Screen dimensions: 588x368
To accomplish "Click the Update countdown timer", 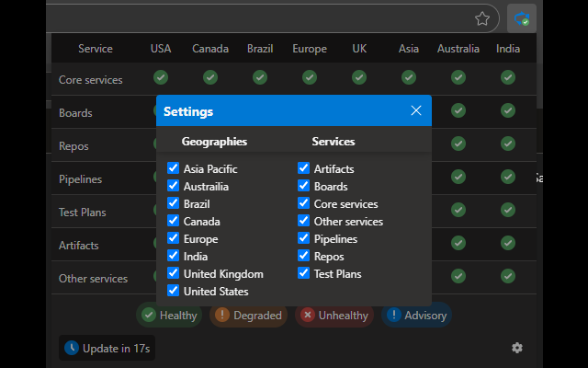I will 107,349.
